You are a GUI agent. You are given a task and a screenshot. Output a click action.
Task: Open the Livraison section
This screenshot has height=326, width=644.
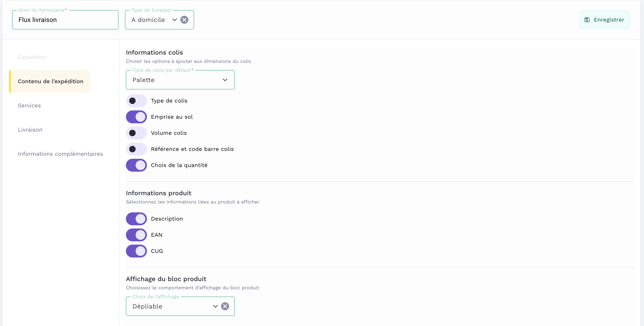[30, 130]
